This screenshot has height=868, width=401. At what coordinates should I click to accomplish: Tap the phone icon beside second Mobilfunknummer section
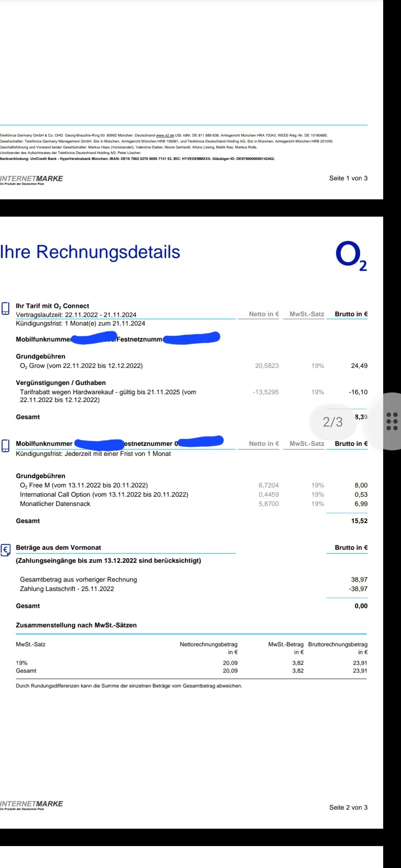[6, 445]
